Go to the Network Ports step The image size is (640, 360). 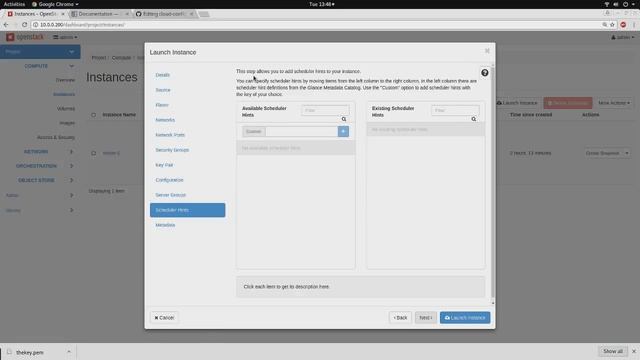tap(170, 135)
